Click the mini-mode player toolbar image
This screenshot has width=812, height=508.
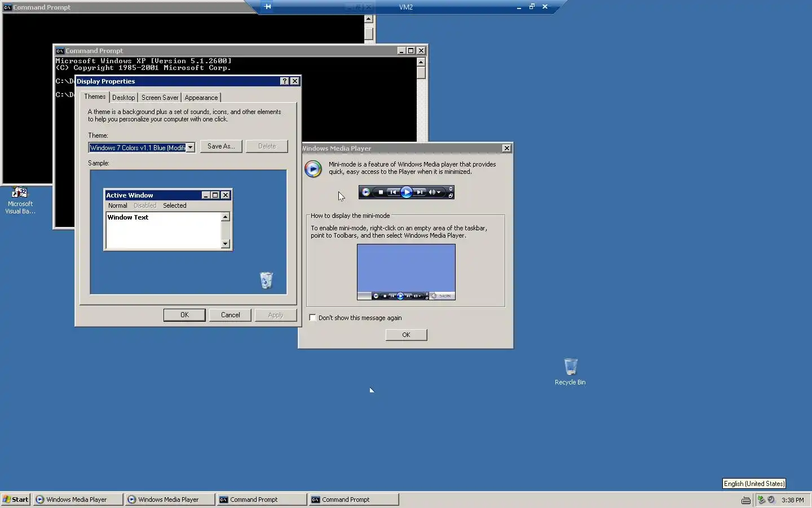[406, 192]
